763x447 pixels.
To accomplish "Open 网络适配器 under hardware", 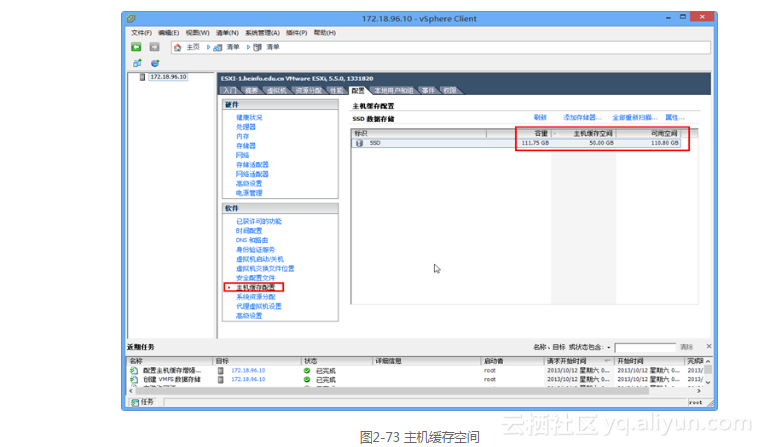I will (252, 174).
